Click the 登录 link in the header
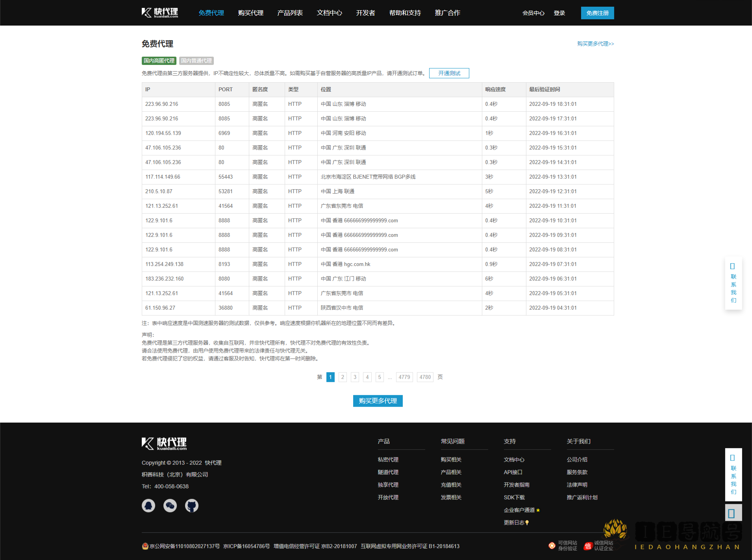Viewport: 752px width, 560px height. 559,13
